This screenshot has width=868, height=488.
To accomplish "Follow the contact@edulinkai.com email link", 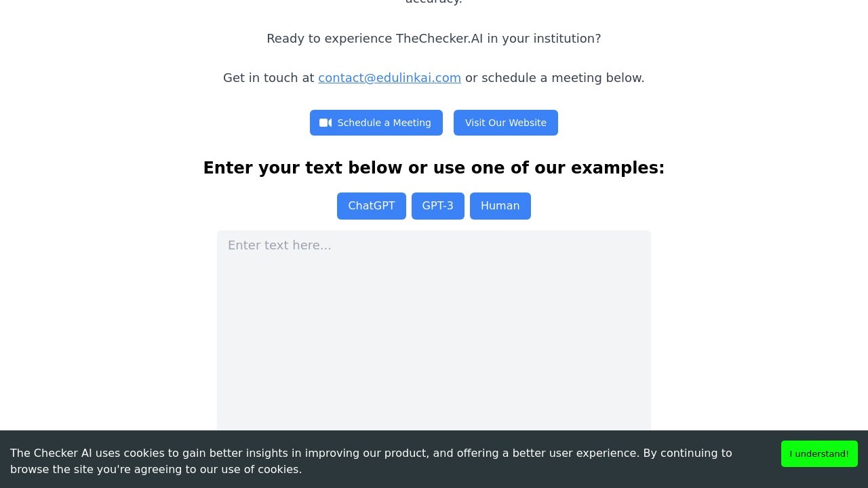I will (x=389, y=78).
